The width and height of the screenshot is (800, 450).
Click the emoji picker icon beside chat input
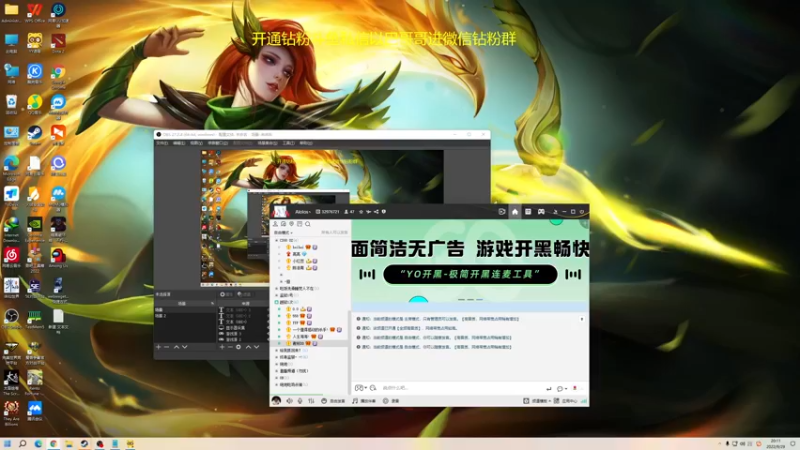pyautogui.click(x=373, y=388)
